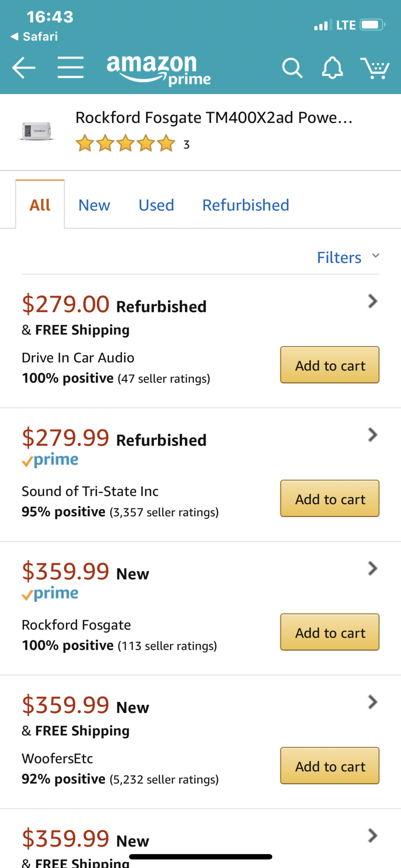Open the hamburger menu
Image resolution: width=401 pixels, height=868 pixels.
coord(70,68)
